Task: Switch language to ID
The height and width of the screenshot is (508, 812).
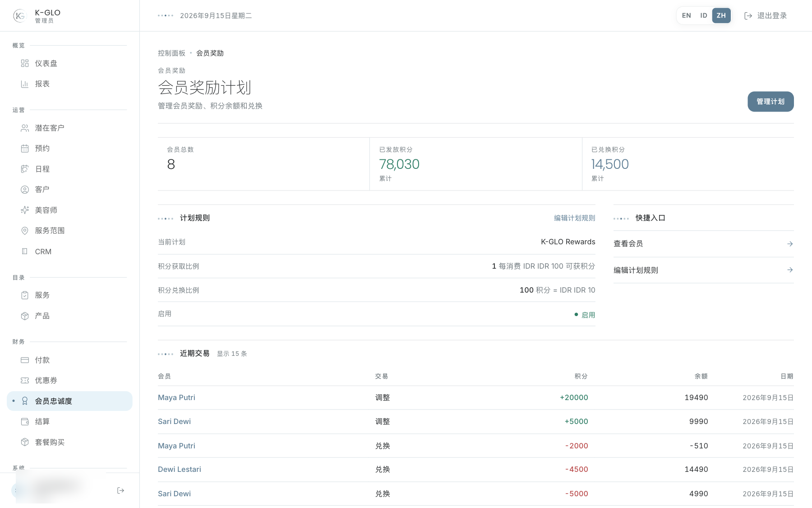Action: [x=703, y=15]
